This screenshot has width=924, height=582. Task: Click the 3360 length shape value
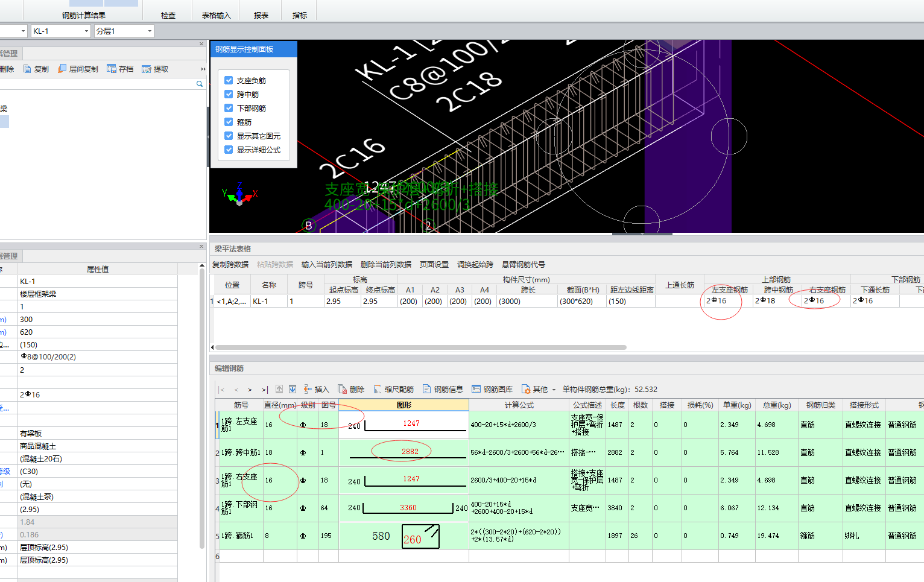pyautogui.click(x=408, y=507)
